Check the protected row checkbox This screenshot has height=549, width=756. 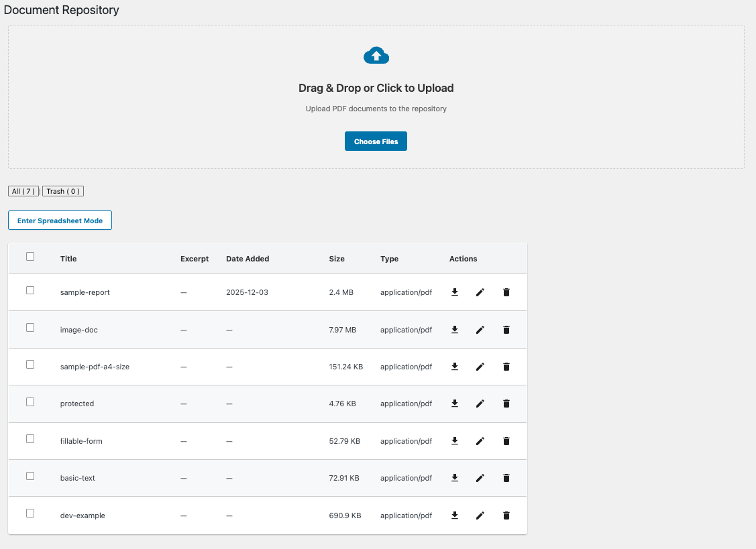30,401
